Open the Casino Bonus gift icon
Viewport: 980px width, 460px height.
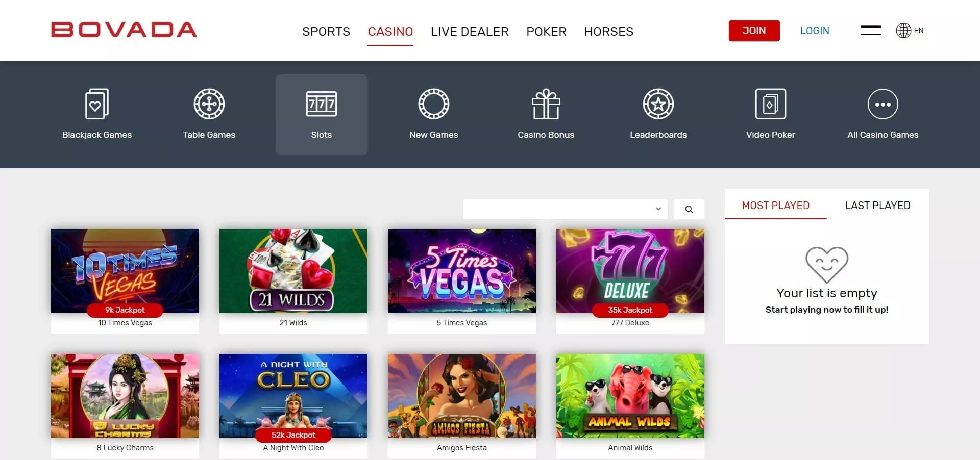click(546, 104)
